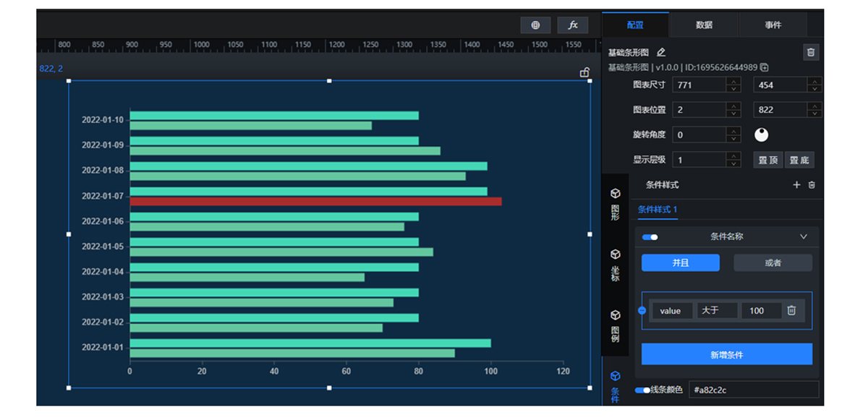Expand the 条件名称 chevron

(803, 236)
